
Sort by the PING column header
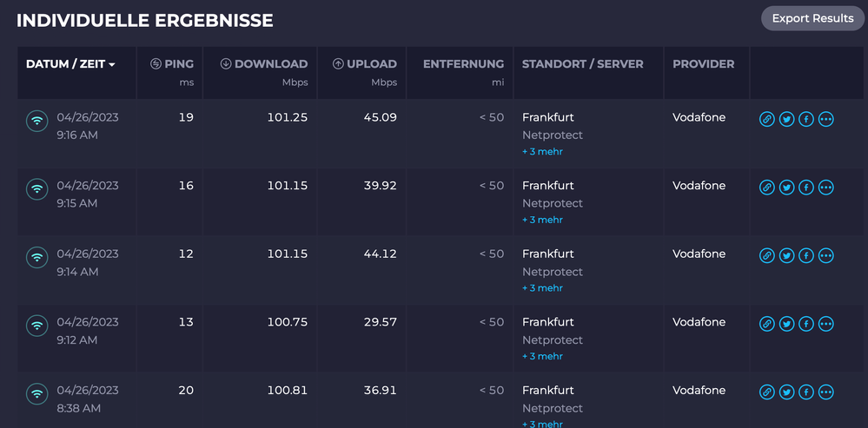(172, 64)
